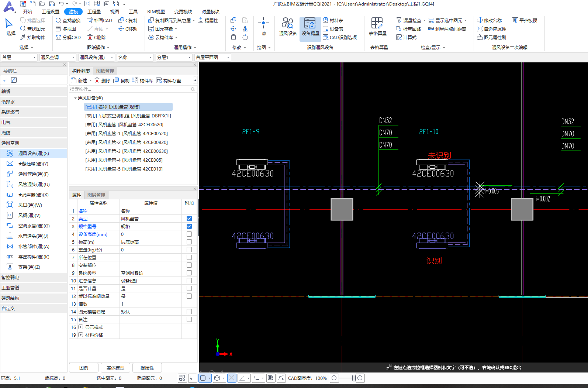Click C移动 tool
The width and height of the screenshot is (588, 388).
point(128,29)
